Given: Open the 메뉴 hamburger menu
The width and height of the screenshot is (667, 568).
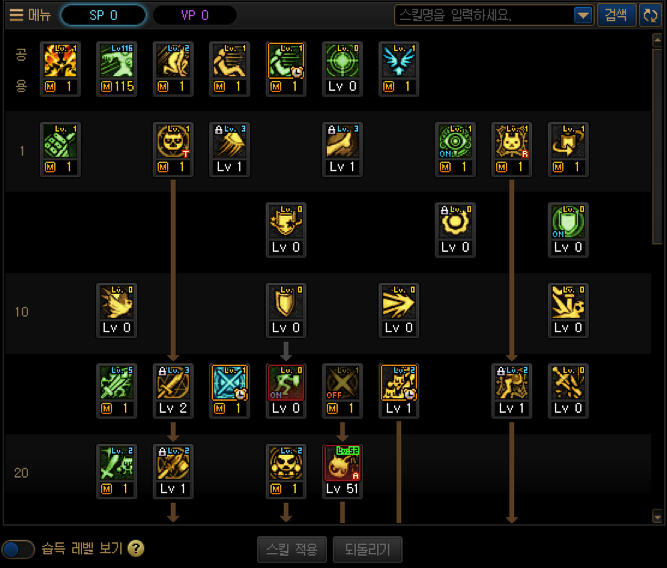Looking at the screenshot, I should [30, 15].
